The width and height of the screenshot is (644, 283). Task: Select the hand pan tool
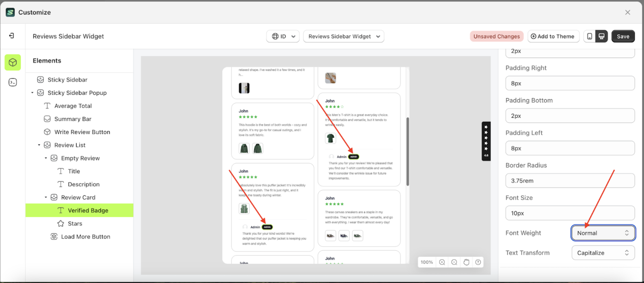coord(466,262)
